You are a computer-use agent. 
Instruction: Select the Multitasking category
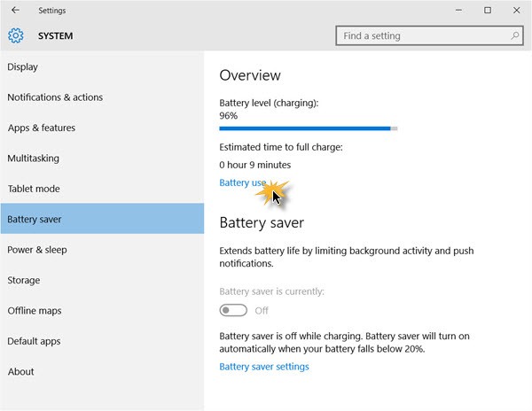[102, 159]
